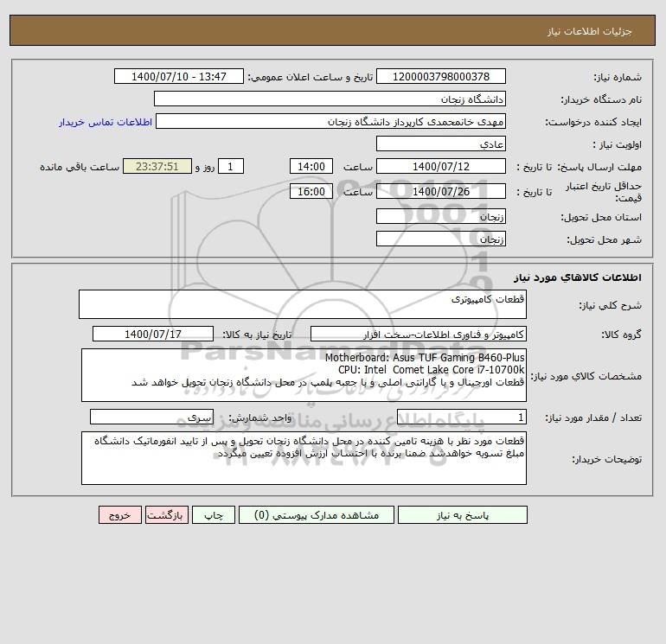Click label نام دستگاه خریدار

coord(601,99)
